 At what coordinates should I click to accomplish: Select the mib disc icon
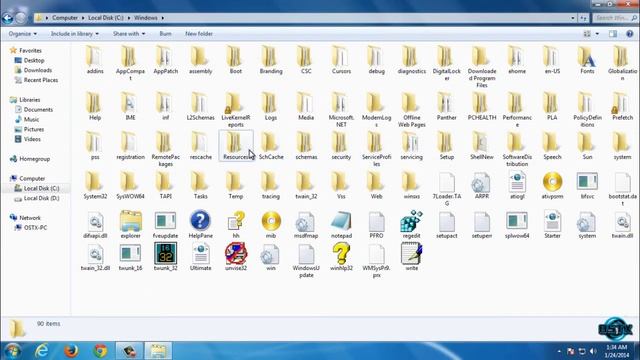click(271, 222)
